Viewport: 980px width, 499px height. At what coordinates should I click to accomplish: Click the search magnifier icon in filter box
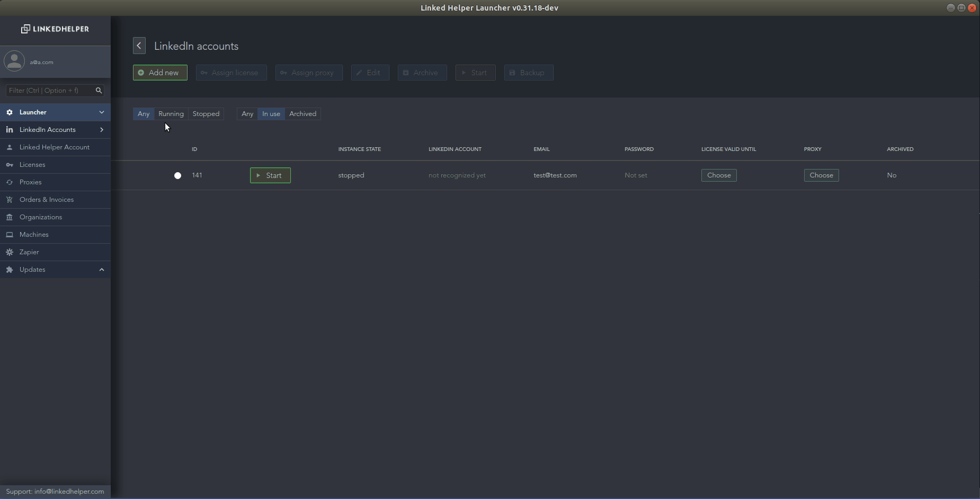[99, 91]
